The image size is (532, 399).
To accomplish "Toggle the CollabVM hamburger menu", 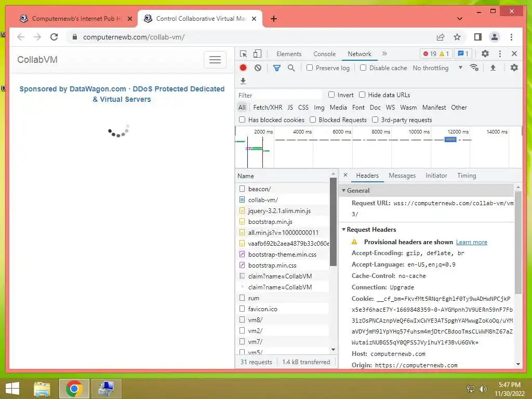I will pyautogui.click(x=215, y=60).
